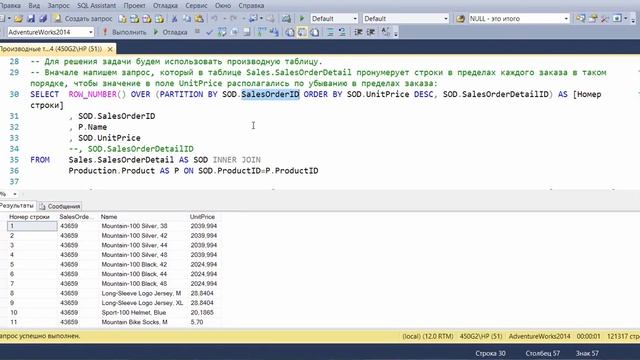
Task: Undo the last edit
Action: coord(215,19)
